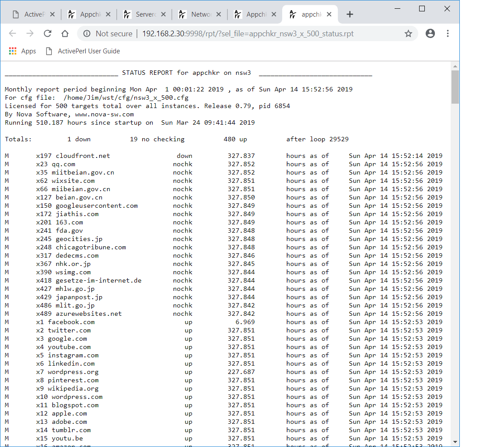View the Not secure site information
This screenshot has width=504, height=447.
point(108,33)
